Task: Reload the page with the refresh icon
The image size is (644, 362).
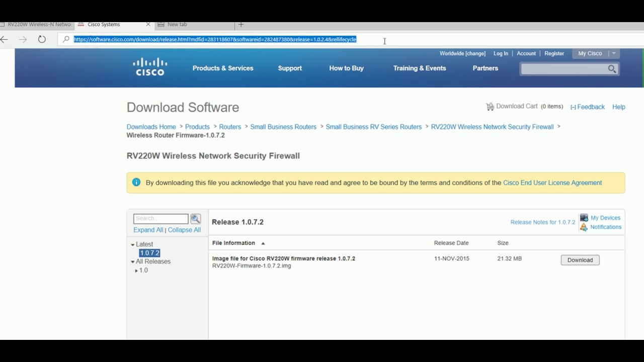Action: click(42, 39)
